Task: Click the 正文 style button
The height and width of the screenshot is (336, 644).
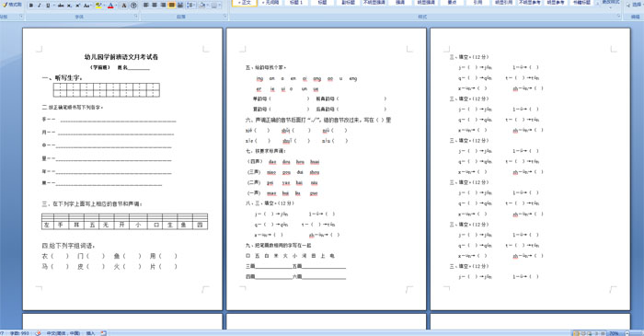Action: coord(245,3)
